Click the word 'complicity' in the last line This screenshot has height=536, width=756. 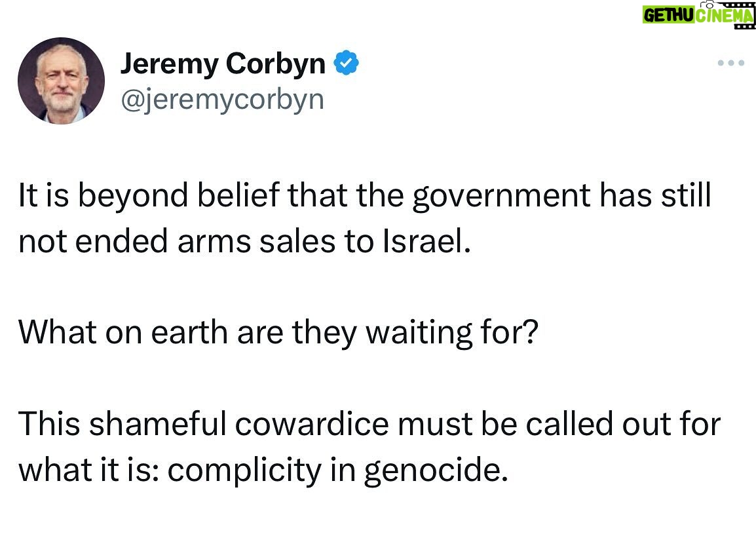pos(244,469)
